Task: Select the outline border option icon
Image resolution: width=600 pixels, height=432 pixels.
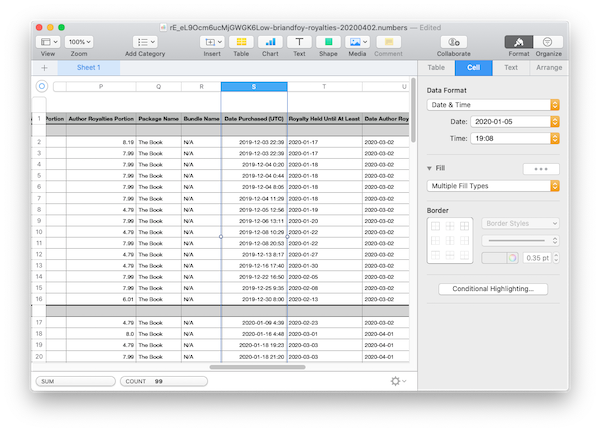Action: tap(435, 226)
